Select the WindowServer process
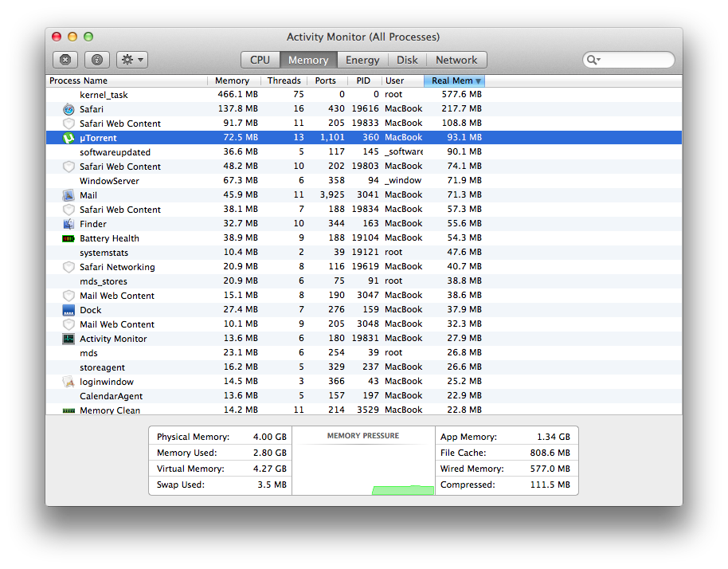 pos(364,181)
